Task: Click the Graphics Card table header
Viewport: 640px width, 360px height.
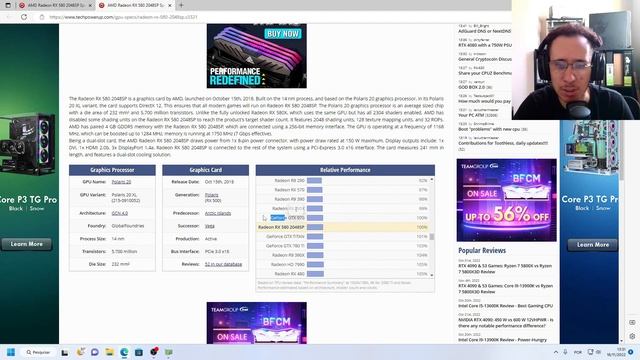Action: (x=205, y=170)
